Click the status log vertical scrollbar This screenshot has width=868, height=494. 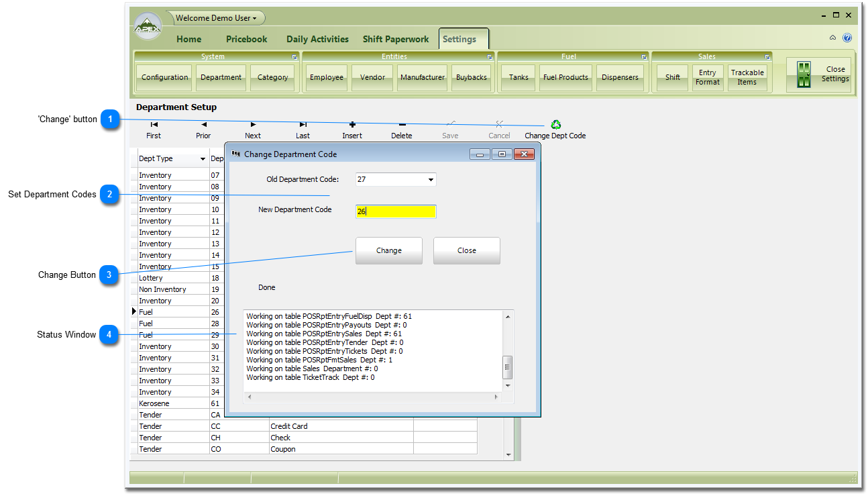[x=508, y=366]
